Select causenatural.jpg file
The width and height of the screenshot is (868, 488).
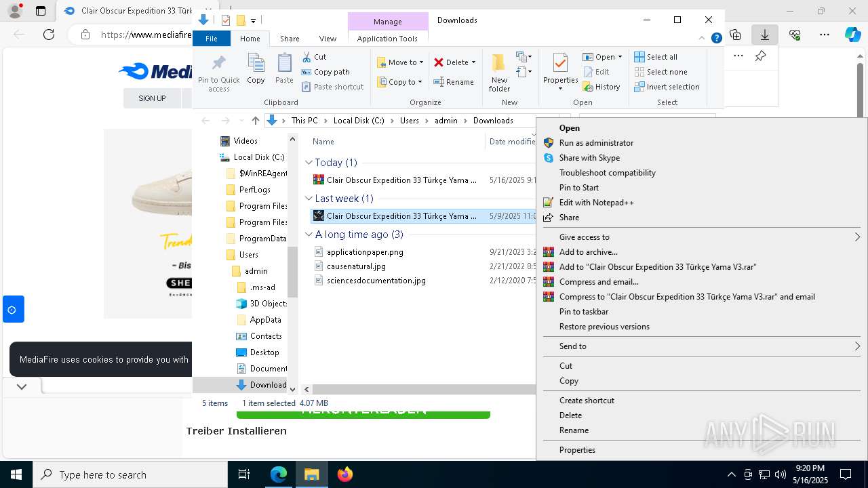[356, 266]
